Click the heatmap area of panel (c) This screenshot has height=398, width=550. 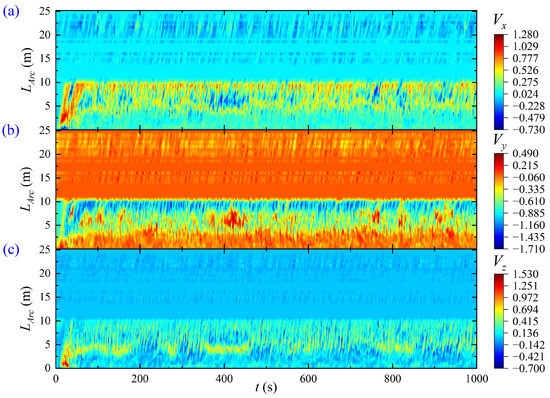coord(266,309)
